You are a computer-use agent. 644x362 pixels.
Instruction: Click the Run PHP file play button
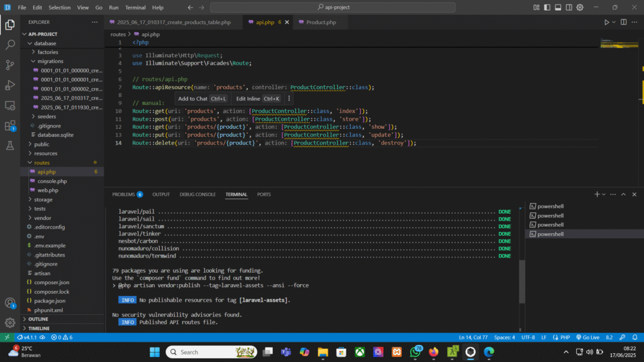click(607, 23)
